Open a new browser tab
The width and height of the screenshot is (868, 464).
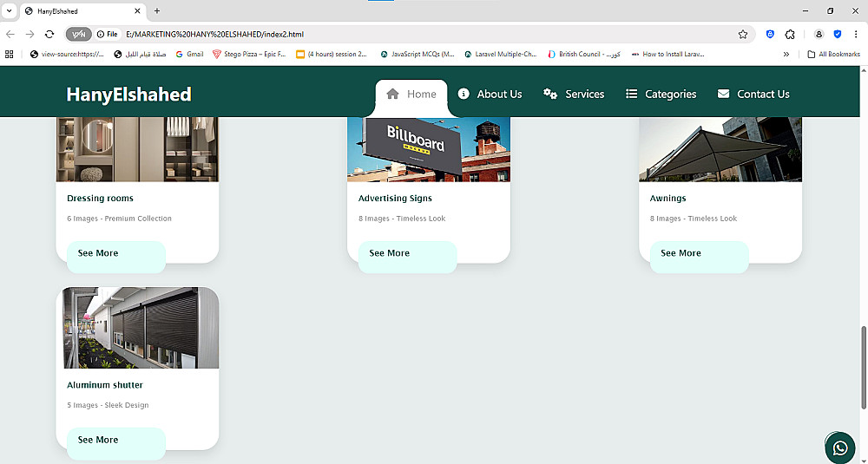pyautogui.click(x=156, y=11)
